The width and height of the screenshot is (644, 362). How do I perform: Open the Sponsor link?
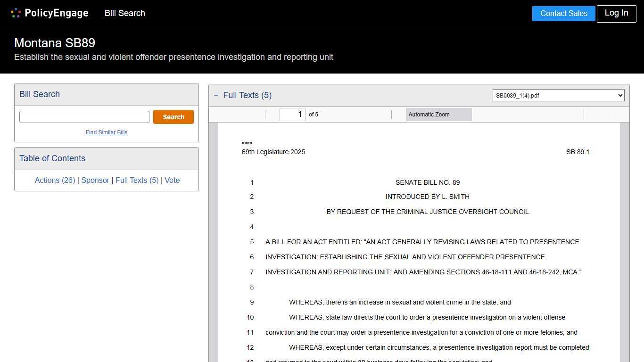[95, 180]
